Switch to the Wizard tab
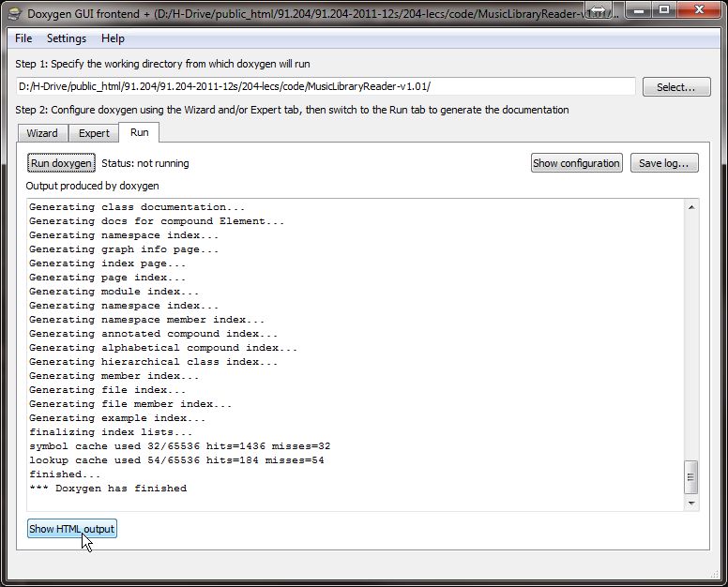The width and height of the screenshot is (728, 587). tap(43, 133)
